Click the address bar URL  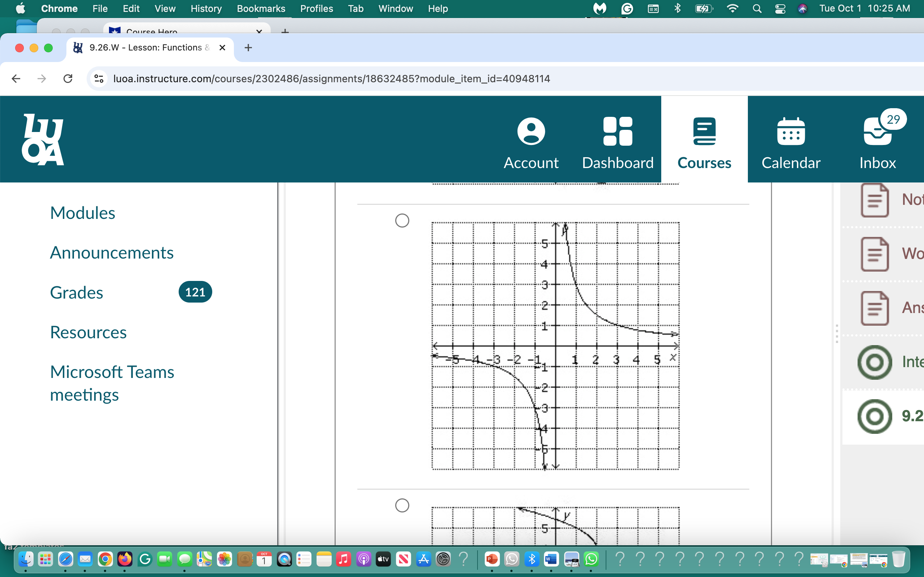click(x=331, y=79)
